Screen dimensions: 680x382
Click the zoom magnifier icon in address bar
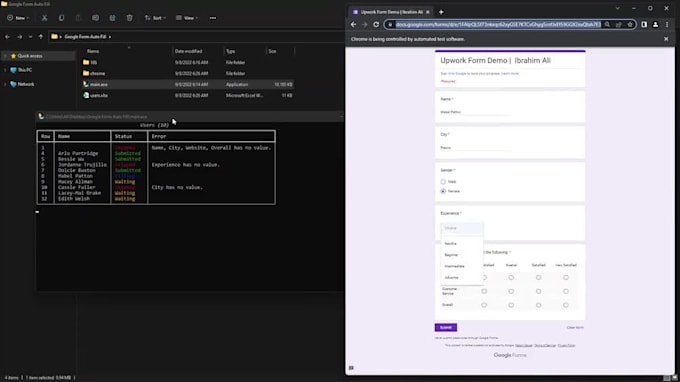[x=607, y=25]
